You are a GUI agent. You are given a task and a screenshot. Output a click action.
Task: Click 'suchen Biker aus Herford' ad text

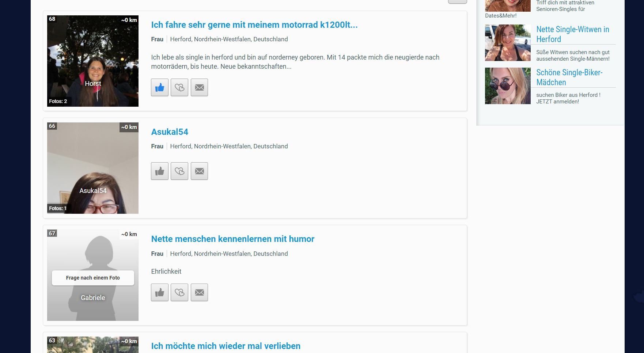click(568, 98)
